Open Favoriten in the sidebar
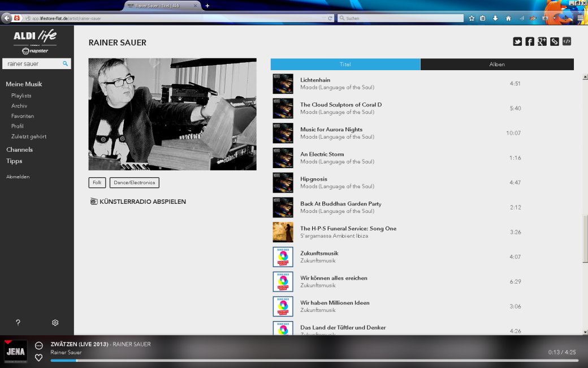Image resolution: width=588 pixels, height=368 pixels. [x=23, y=116]
